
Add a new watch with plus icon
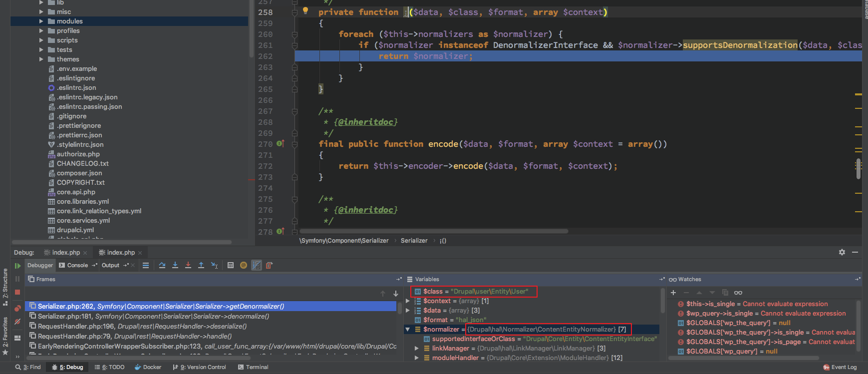(673, 293)
